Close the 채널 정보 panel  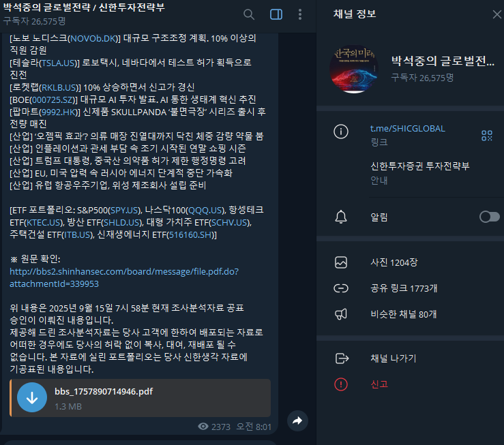coord(496,14)
